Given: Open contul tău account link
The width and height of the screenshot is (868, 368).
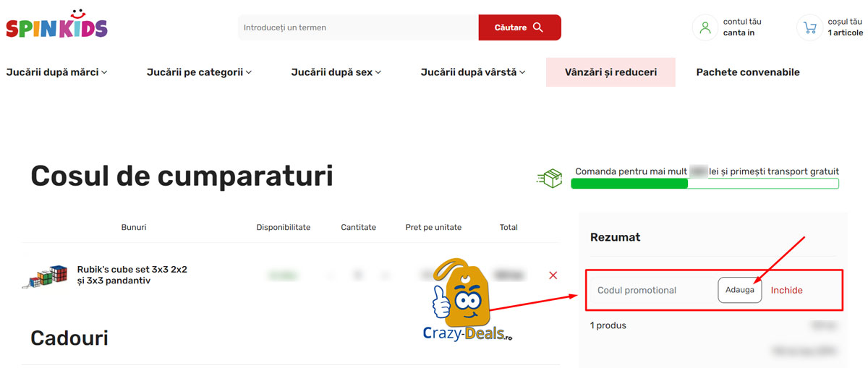Looking at the screenshot, I should [x=742, y=27].
